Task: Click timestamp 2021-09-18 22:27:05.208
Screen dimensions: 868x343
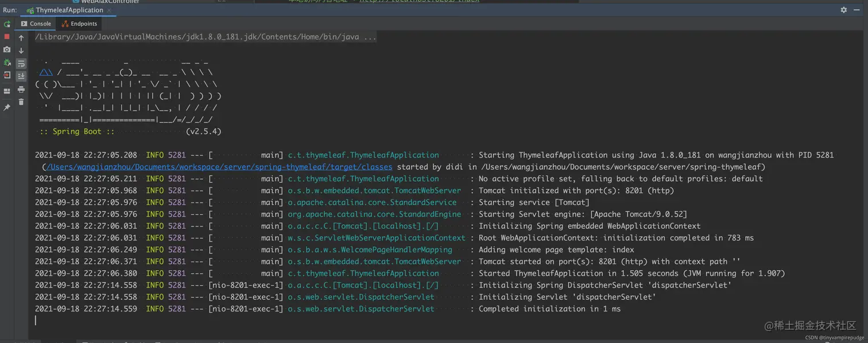Action: [x=86, y=155]
